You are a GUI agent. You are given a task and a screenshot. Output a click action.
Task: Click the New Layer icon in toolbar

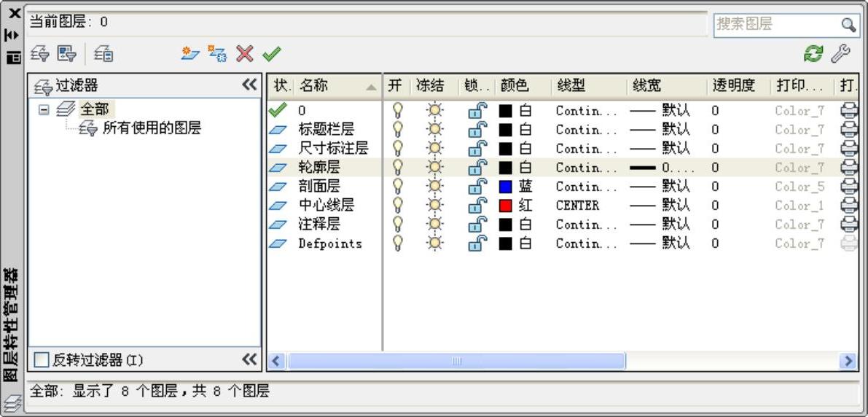(190, 53)
